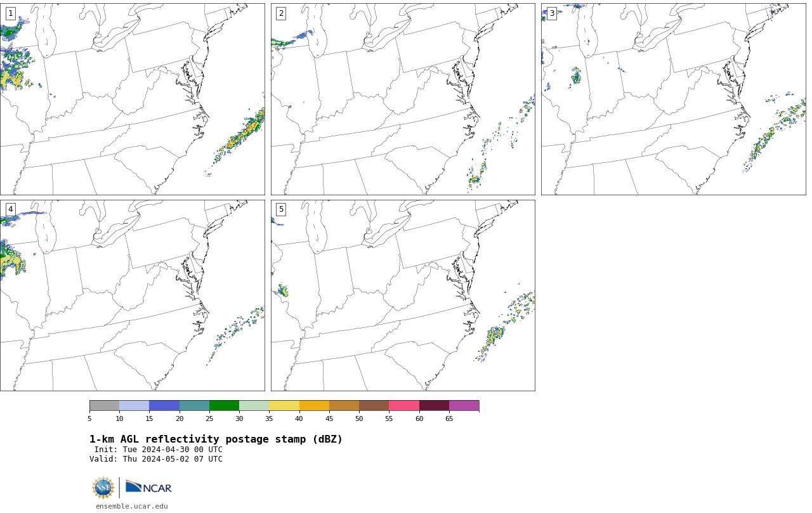Click the maroon 60-65 dBZ swatch
The width and height of the screenshot is (812, 513).
tap(434, 406)
